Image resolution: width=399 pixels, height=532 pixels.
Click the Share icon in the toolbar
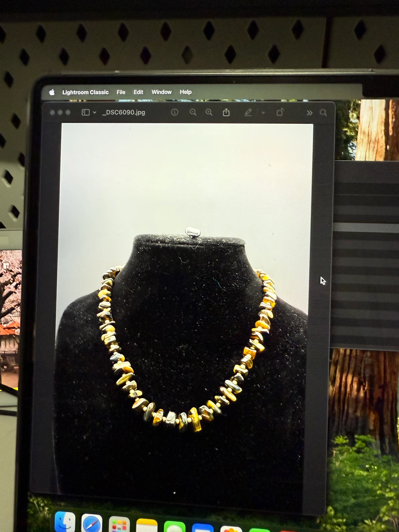click(226, 112)
